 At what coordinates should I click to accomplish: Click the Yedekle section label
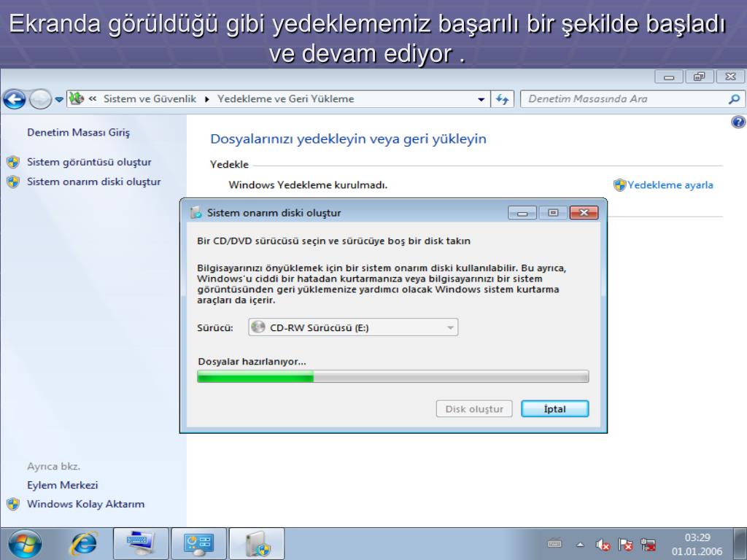(x=229, y=164)
